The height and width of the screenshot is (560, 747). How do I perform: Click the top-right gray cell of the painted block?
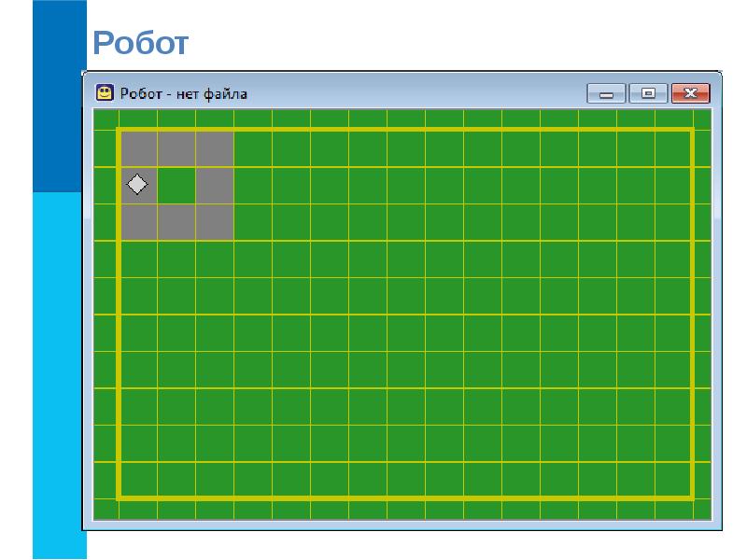(214, 149)
